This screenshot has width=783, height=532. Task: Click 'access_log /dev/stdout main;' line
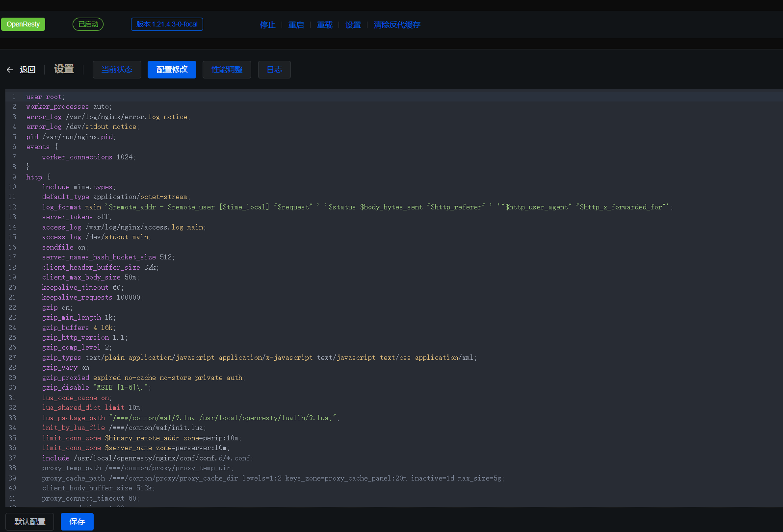click(x=97, y=237)
